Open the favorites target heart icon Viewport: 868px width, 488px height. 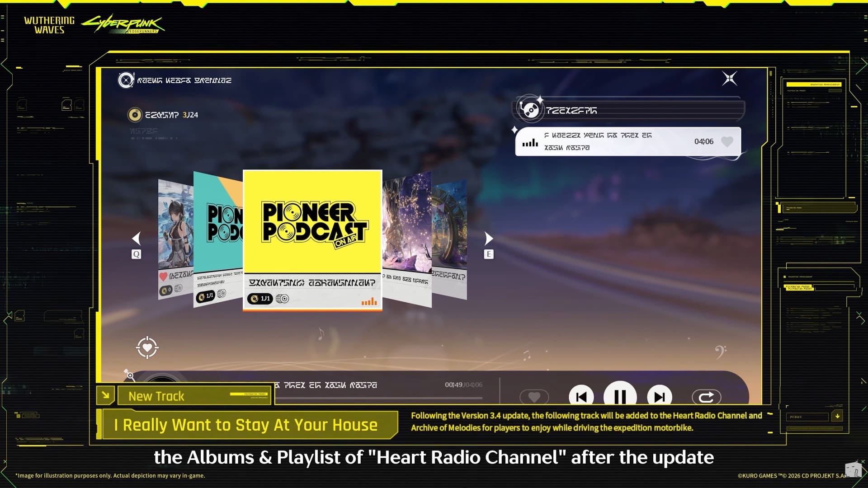(147, 347)
